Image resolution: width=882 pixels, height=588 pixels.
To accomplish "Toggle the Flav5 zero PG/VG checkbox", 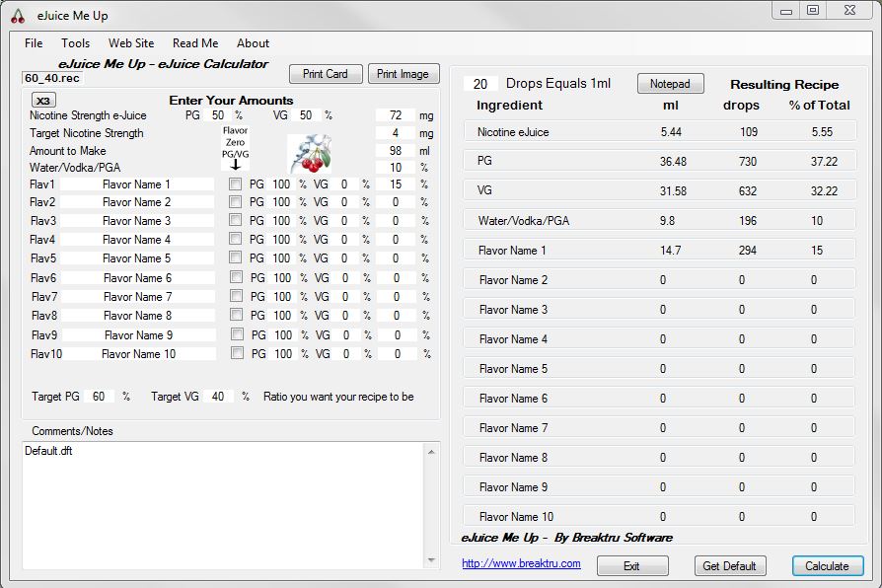I will click(x=236, y=257).
